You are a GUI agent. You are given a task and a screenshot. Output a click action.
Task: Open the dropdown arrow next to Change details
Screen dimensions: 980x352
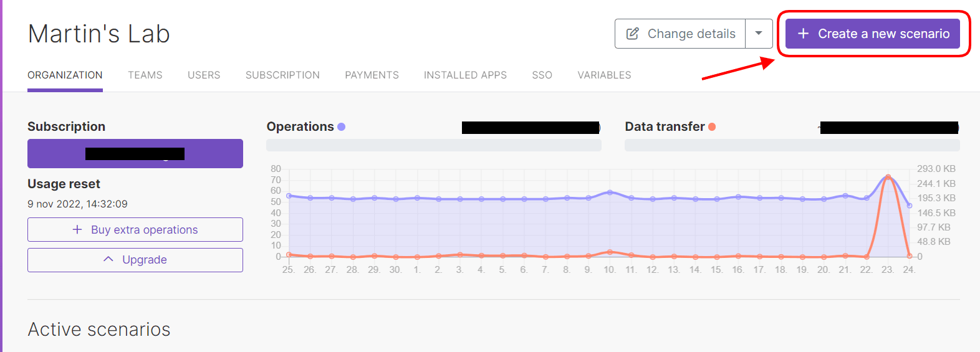point(759,34)
